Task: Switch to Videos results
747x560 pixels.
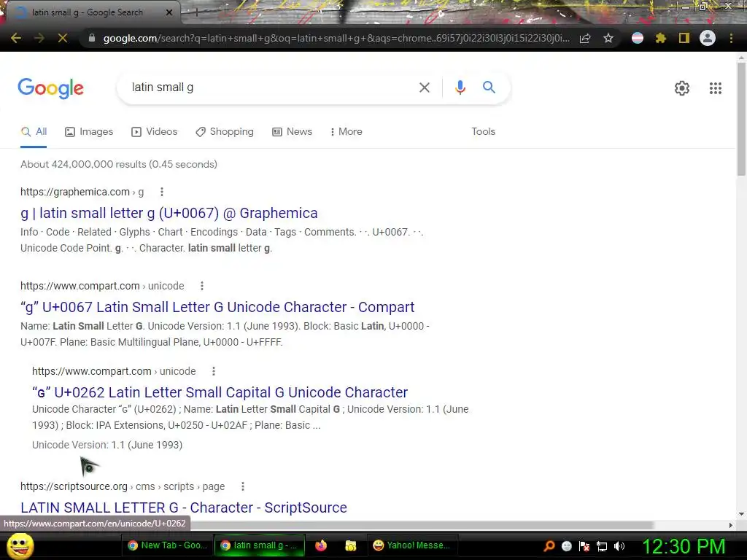Action: tap(155, 132)
